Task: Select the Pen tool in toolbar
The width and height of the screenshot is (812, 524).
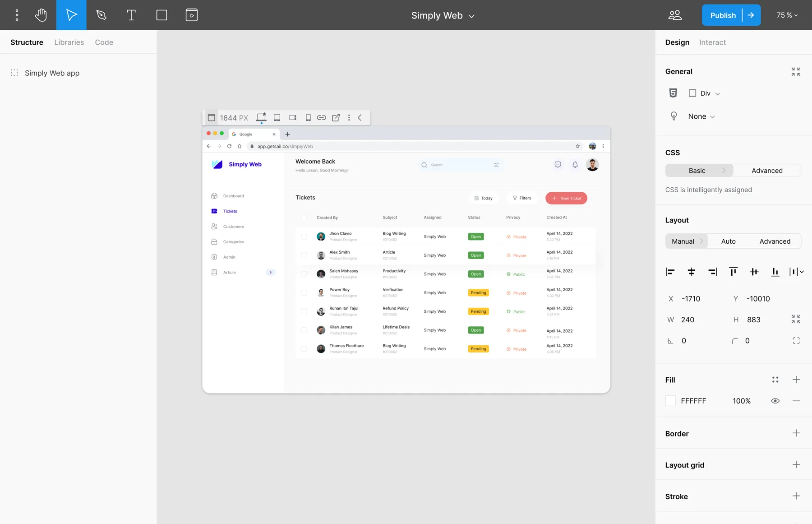Action: pyautogui.click(x=101, y=15)
